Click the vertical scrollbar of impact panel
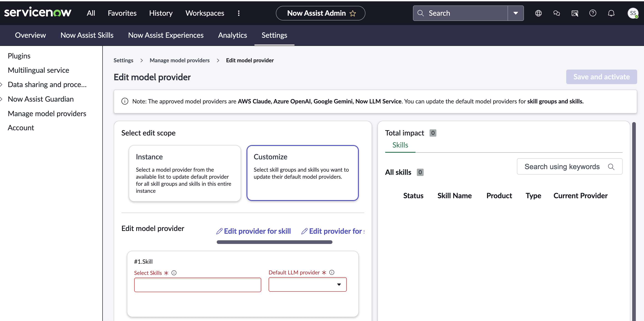This screenshot has width=644, height=321. pyautogui.click(x=634, y=221)
